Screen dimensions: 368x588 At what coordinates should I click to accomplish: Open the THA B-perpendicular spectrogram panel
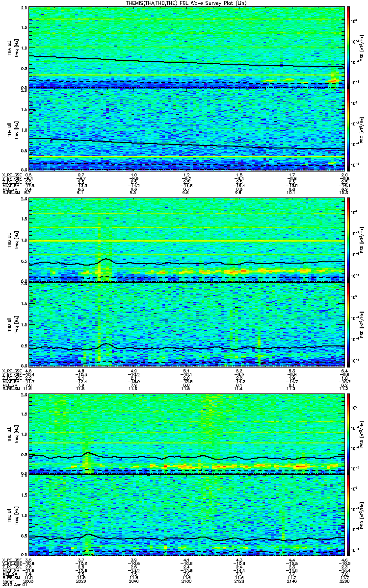click(x=186, y=48)
